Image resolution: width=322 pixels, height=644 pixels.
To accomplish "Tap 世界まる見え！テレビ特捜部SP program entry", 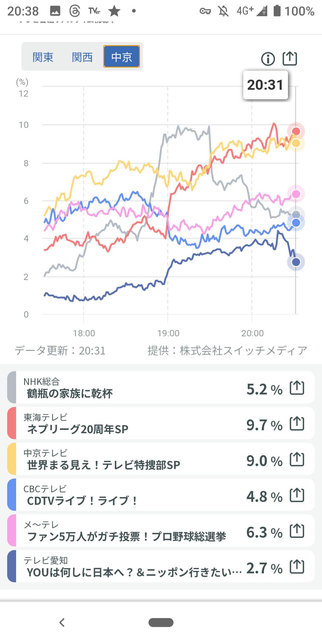I will click(x=104, y=465).
